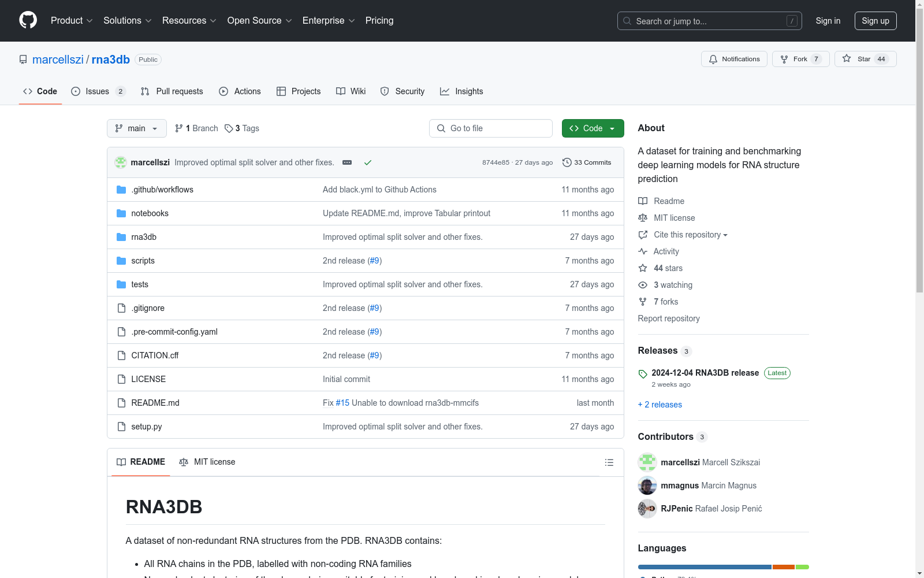Click the scripts folder icon
The width and height of the screenshot is (924, 578).
[x=121, y=261]
